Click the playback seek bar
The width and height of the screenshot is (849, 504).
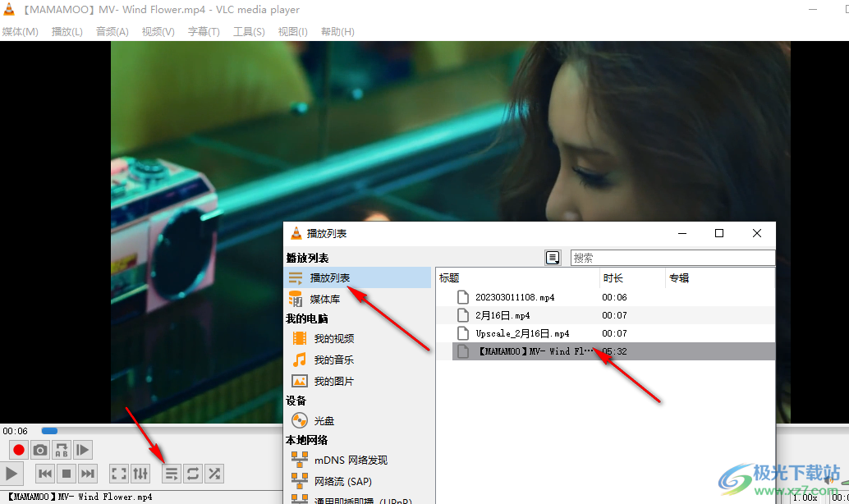tap(163, 431)
